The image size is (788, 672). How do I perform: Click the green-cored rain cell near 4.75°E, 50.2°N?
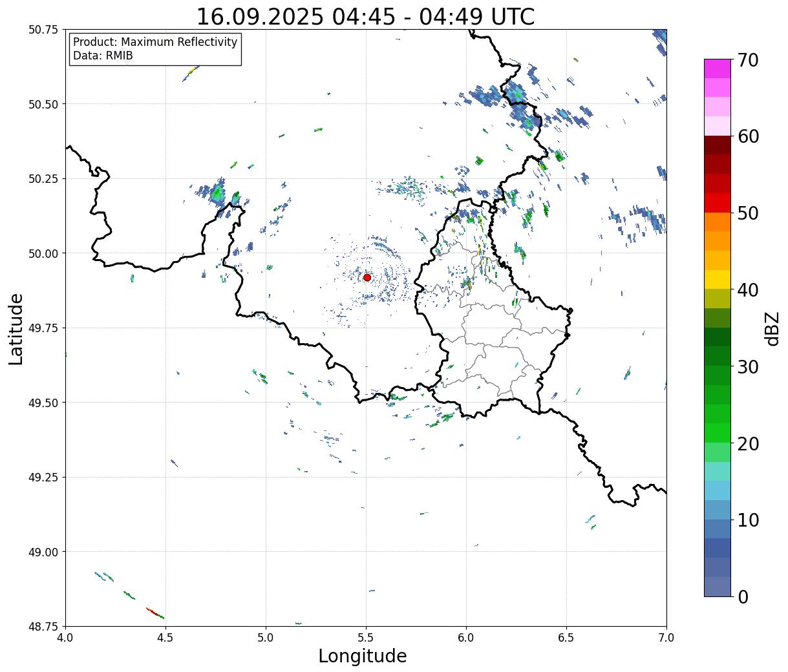(x=217, y=193)
